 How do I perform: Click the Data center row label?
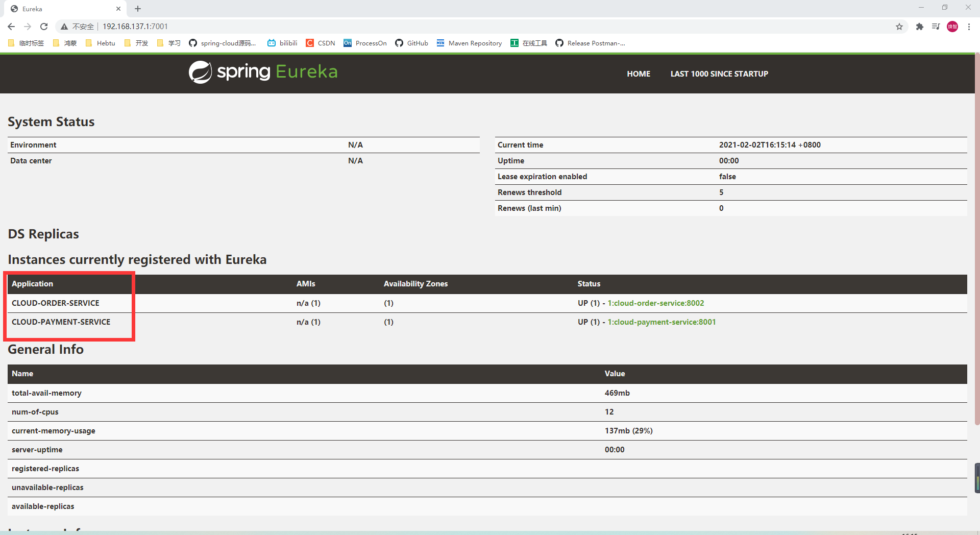(31, 161)
